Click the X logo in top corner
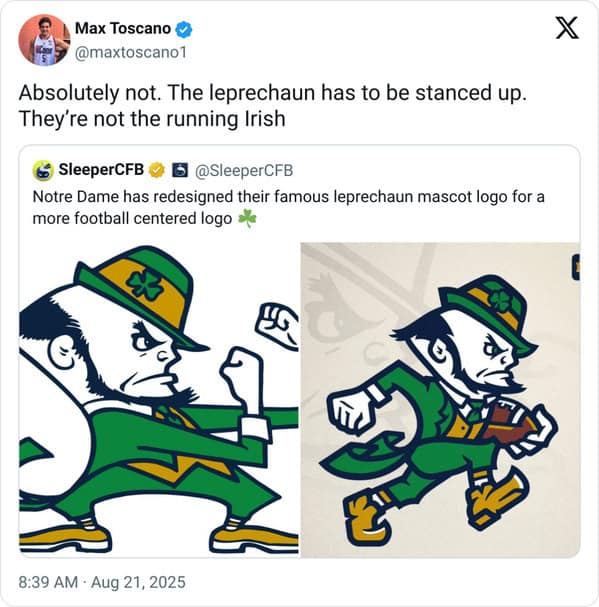This screenshot has width=599, height=607. click(567, 28)
